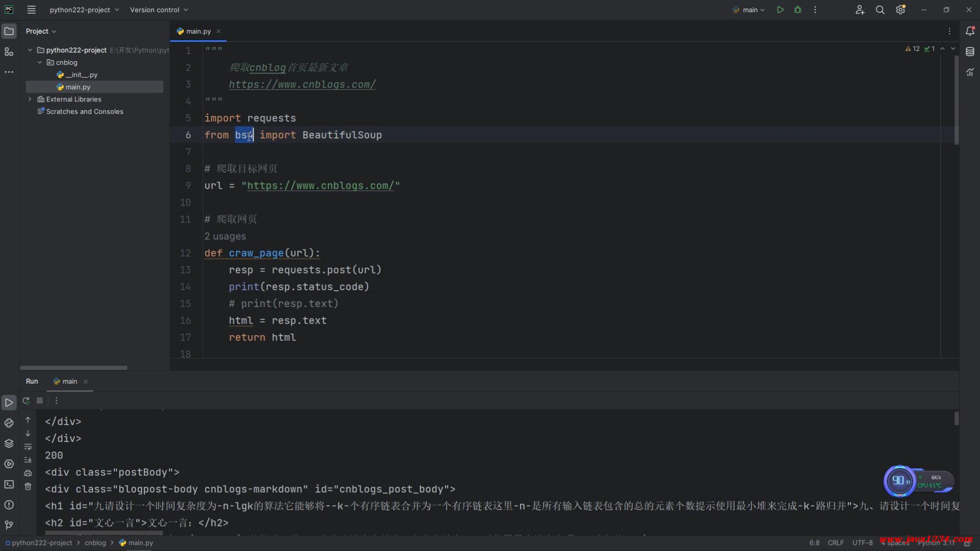
Task: Click breadcrumb python222-project in status bar
Action: (x=39, y=543)
